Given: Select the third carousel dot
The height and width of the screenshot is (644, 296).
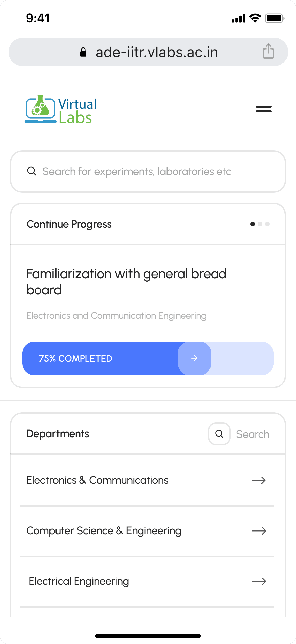Looking at the screenshot, I should pos(267,224).
